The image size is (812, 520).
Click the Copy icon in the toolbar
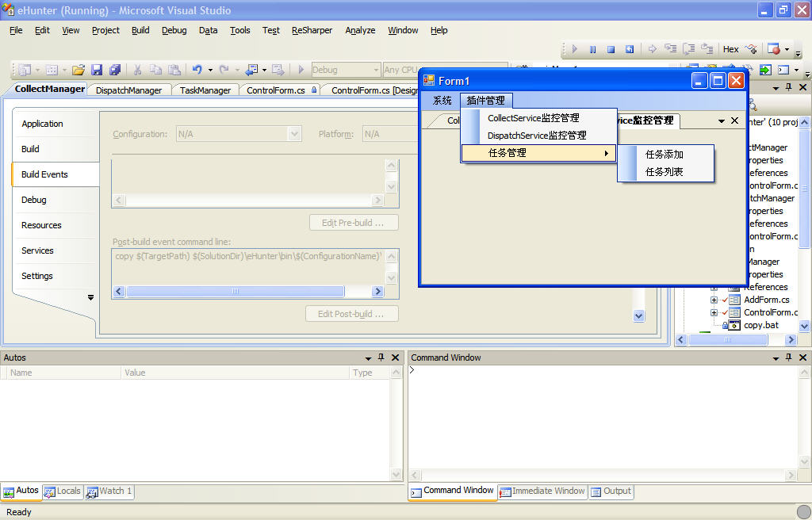point(155,70)
